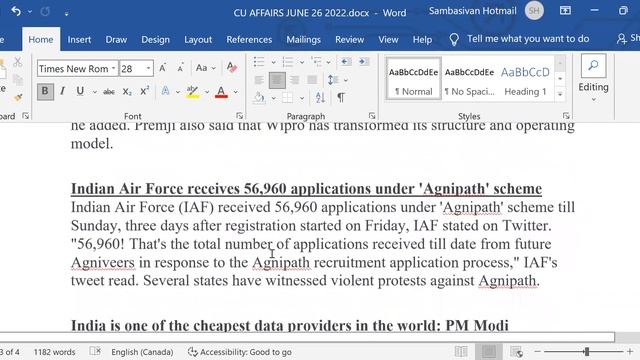Click the Redo icon in the title bar
Viewport: 640px width, 360px height.
[x=45, y=12]
